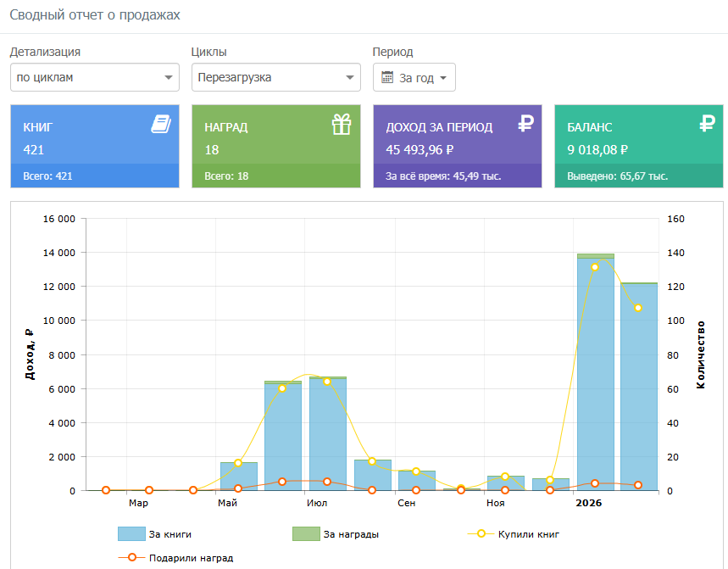Image resolution: width=728 pixels, height=569 pixels.
Task: Click the Всего: 18 footer on the awards card
Action: click(276, 176)
